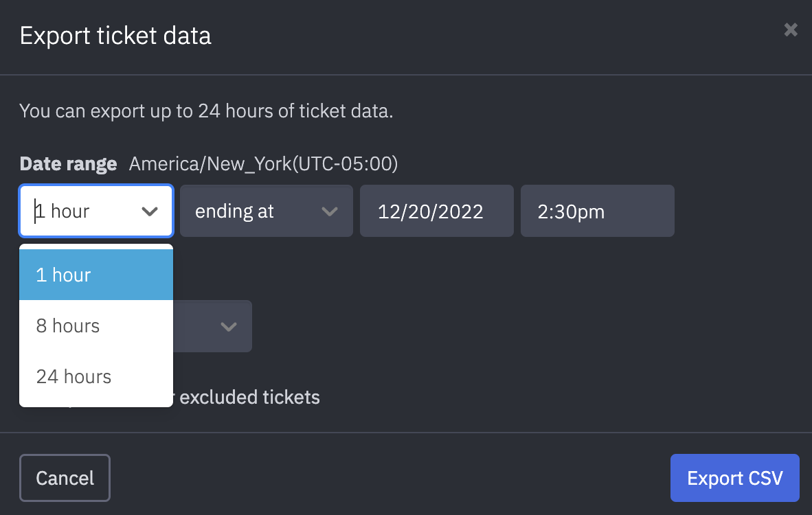Click chevron arrow in the 1 hour combo box
This screenshot has height=515, width=812.
[150, 211]
